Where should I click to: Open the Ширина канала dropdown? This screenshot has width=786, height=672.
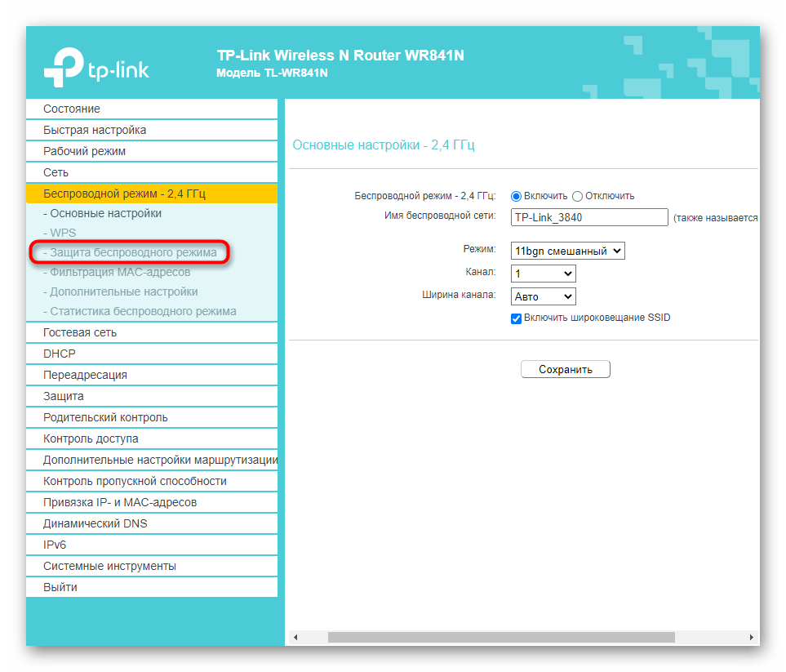point(543,296)
